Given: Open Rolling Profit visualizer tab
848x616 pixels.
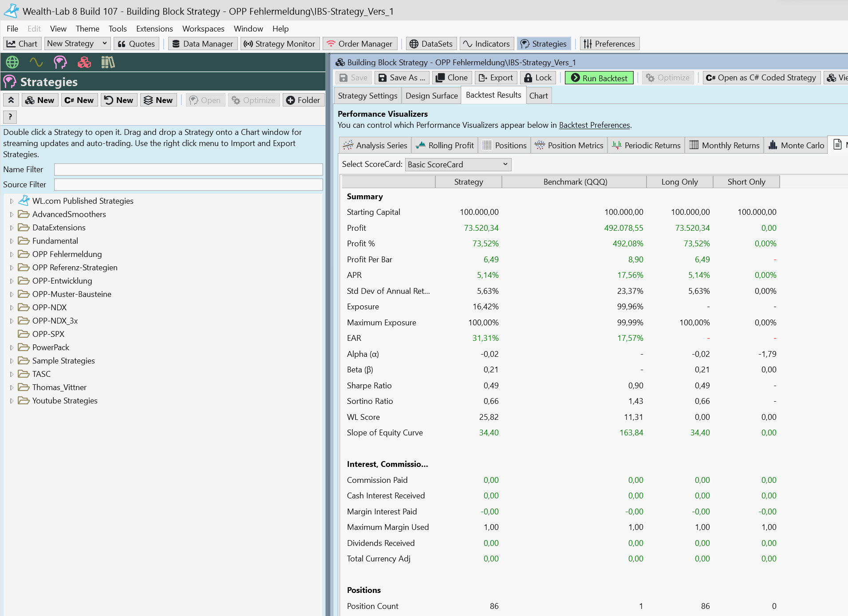Looking at the screenshot, I should (x=445, y=145).
